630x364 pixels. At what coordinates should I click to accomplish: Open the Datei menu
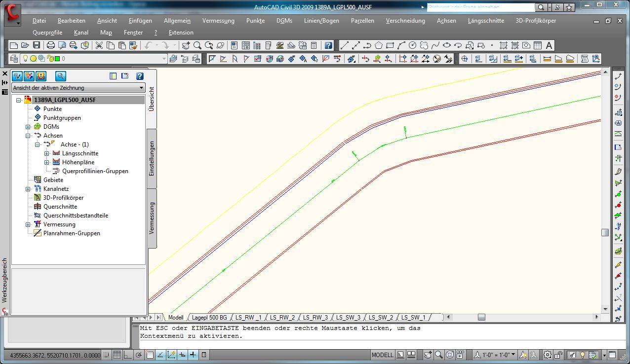(39, 21)
